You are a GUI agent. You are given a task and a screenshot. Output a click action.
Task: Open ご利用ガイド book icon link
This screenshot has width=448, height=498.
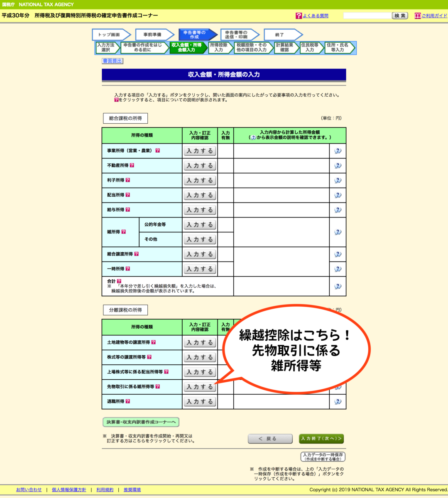tap(418, 16)
